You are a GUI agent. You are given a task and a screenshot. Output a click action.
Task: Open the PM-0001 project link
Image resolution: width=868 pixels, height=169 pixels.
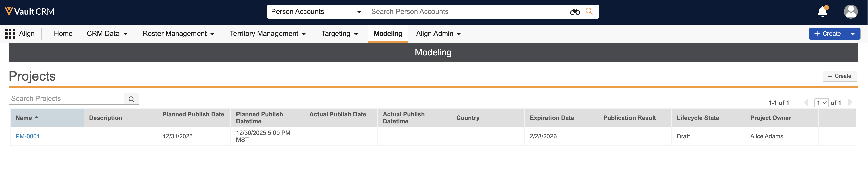point(28,136)
